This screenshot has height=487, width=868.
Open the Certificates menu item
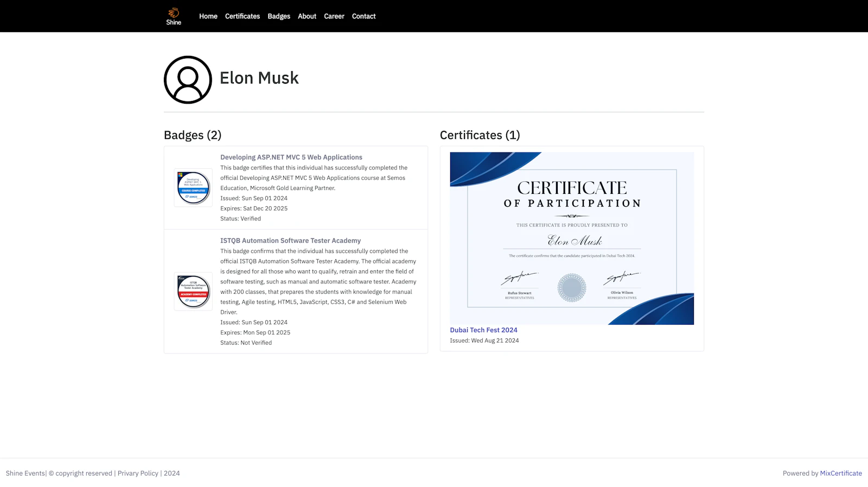pyautogui.click(x=242, y=16)
